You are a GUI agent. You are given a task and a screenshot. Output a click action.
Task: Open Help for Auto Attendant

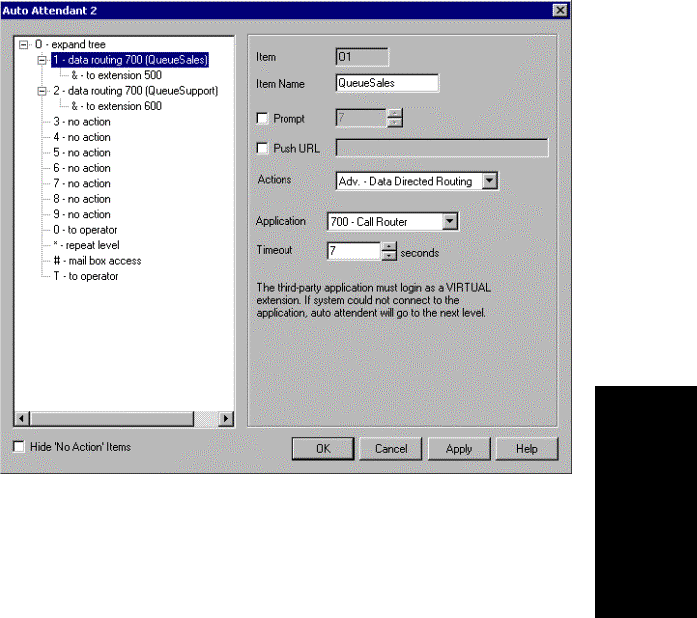click(527, 449)
